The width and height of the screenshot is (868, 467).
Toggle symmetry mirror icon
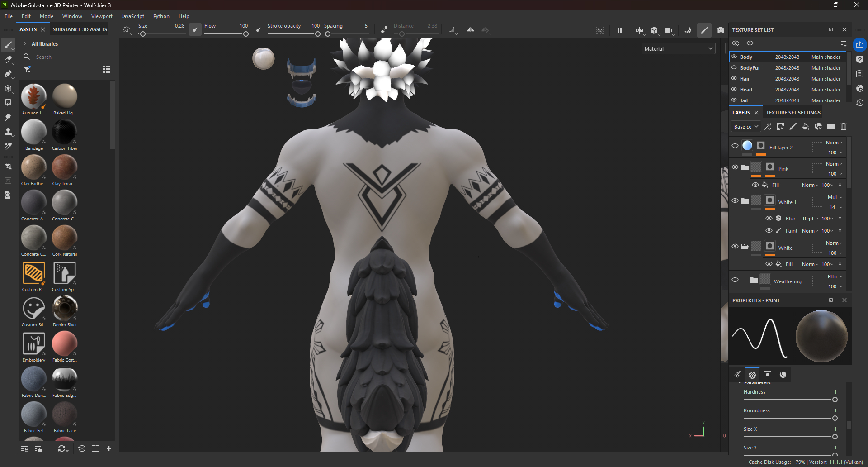pos(471,30)
